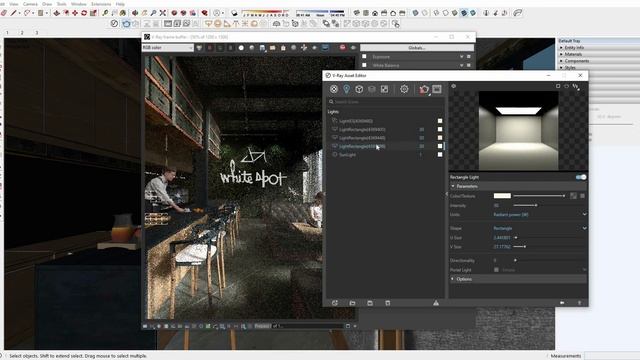Screen dimensions: 640x360
Task: Toggle the Exposure checkbox in frame buffer
Action: tap(364, 56)
